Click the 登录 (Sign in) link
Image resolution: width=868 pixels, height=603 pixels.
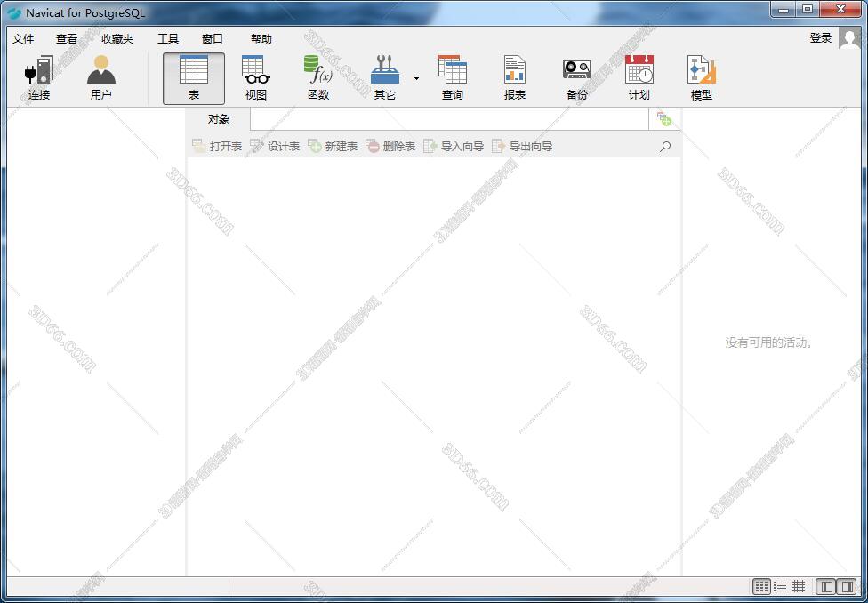[x=820, y=38]
